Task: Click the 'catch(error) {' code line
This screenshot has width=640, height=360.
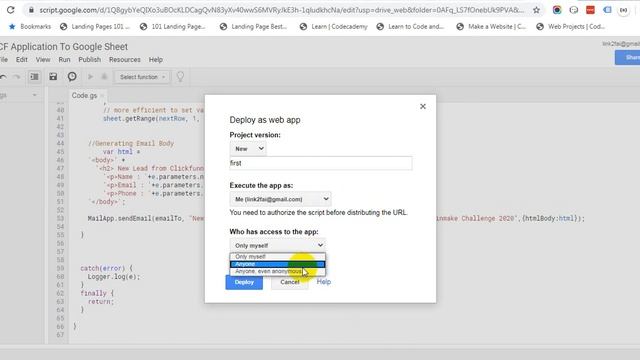Action: (x=107, y=269)
